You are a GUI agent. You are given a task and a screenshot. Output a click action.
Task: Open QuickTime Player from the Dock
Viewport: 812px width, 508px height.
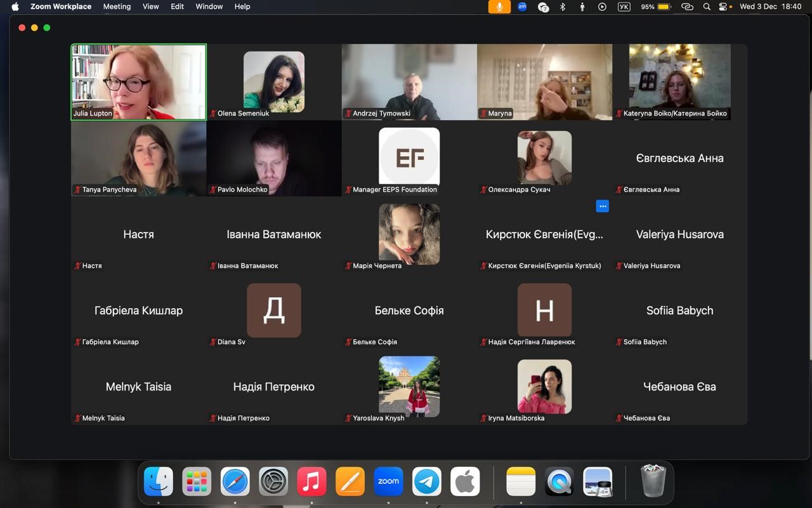tap(560, 483)
